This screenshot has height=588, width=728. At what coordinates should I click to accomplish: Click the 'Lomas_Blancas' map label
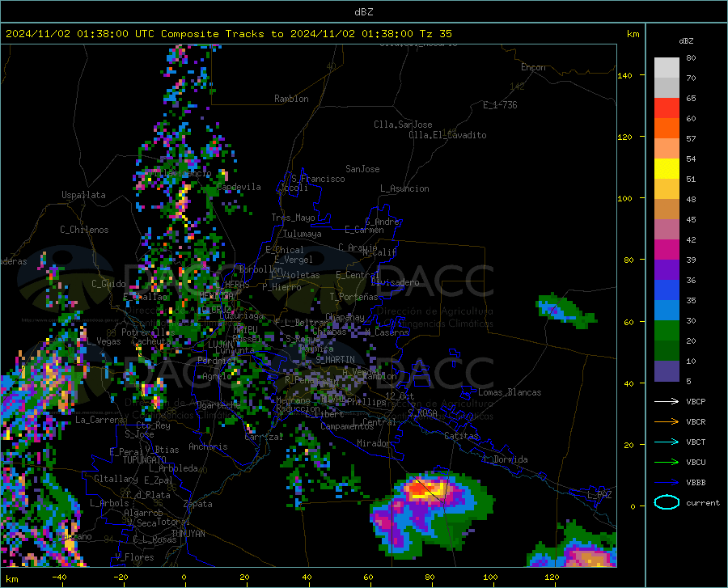pyautogui.click(x=510, y=392)
